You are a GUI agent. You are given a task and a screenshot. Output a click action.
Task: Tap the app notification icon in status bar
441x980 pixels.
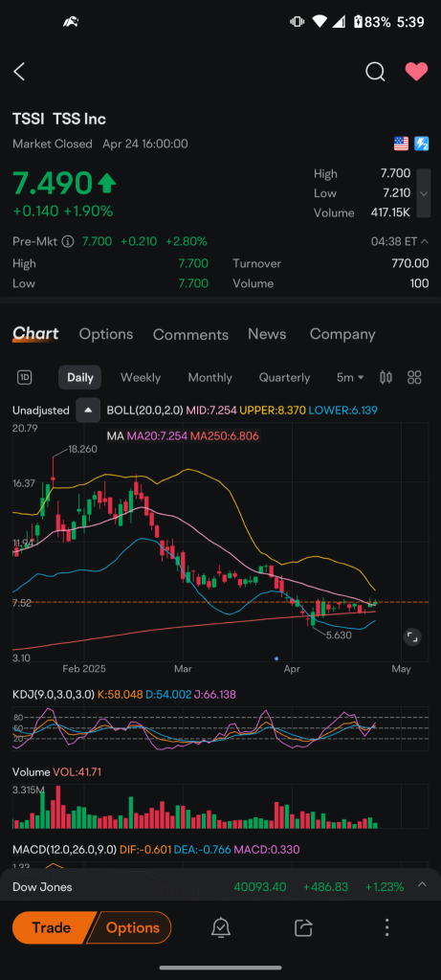(x=71, y=23)
